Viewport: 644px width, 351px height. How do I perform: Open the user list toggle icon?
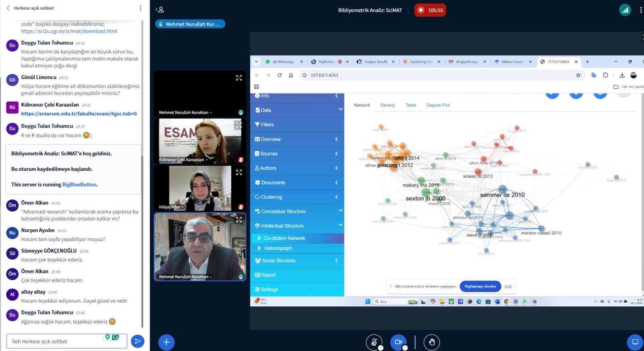click(160, 10)
